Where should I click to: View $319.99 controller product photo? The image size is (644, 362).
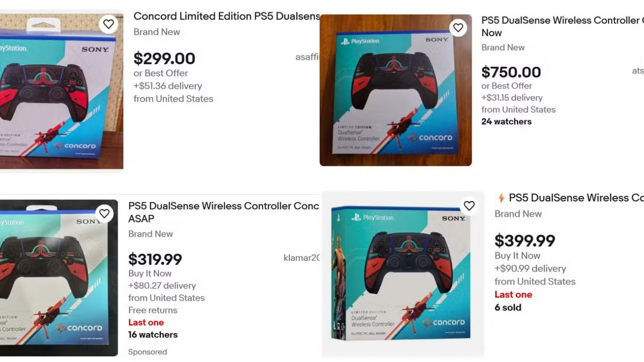(59, 278)
